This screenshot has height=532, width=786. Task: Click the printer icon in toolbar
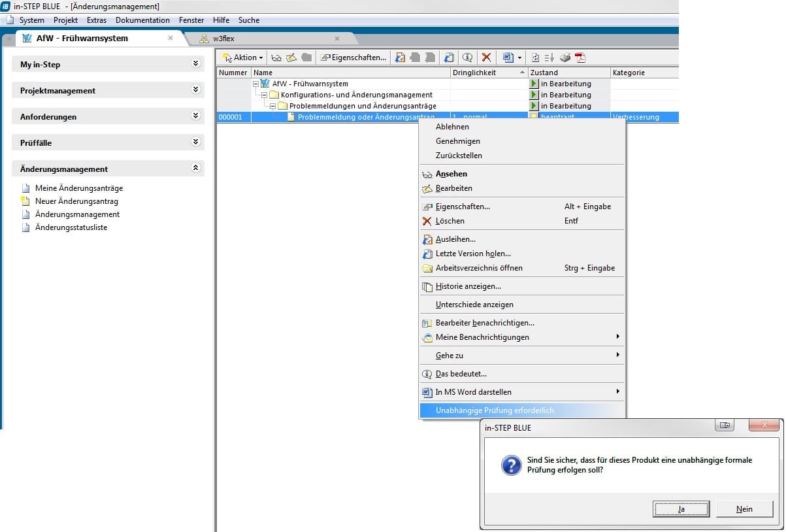(565, 58)
